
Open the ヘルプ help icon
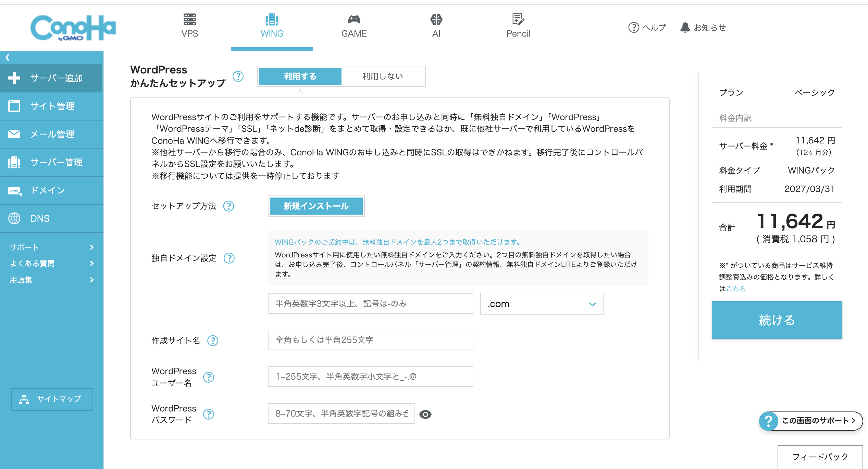634,27
